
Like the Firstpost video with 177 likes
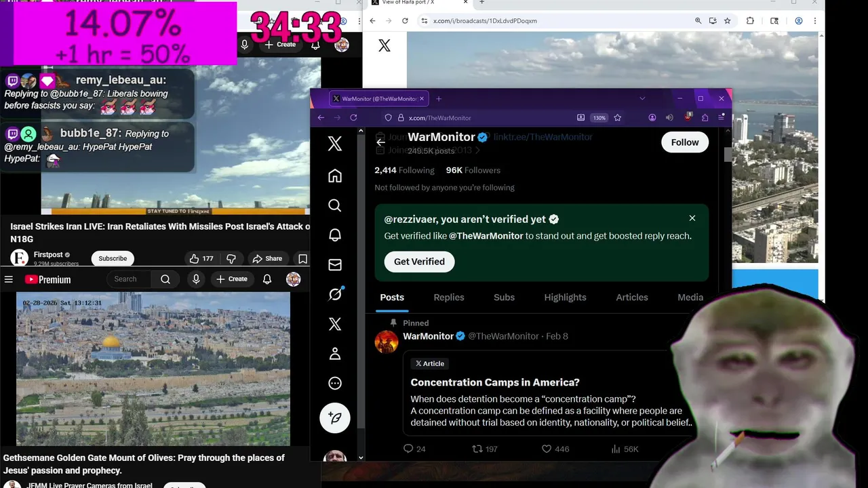202,258
